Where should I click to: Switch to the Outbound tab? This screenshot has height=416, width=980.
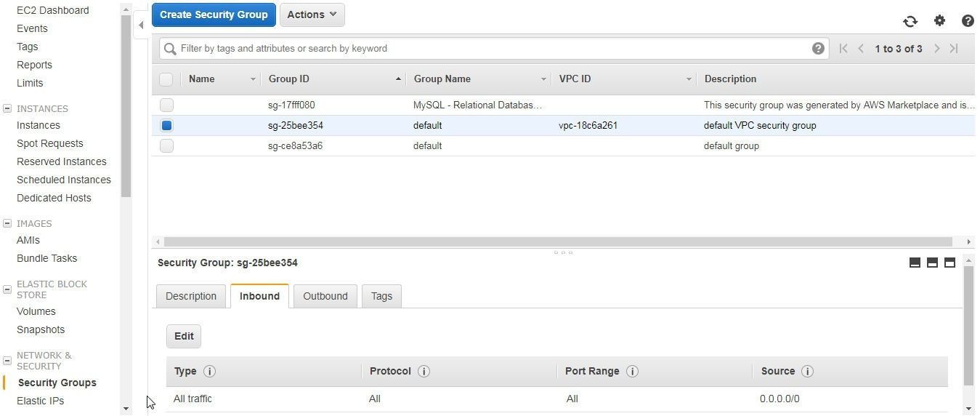click(325, 296)
